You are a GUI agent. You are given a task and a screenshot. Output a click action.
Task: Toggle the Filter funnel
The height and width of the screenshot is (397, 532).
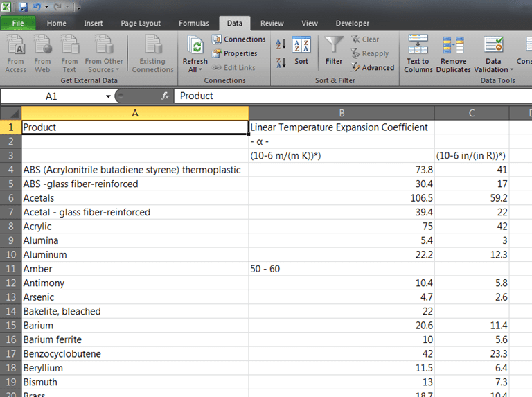(334, 50)
